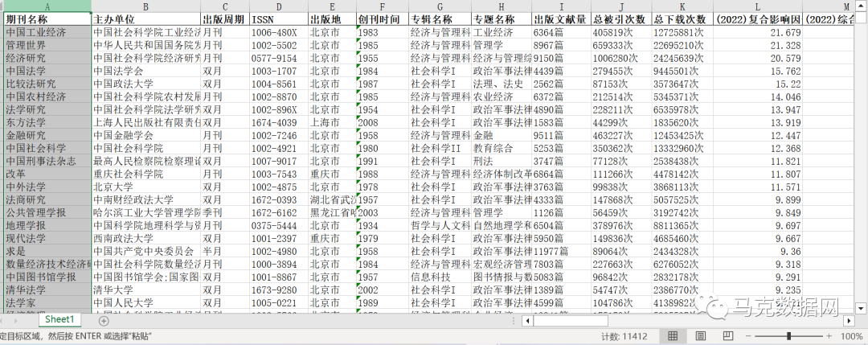This screenshot has height=345, width=868.
Task: Click the zoom out minus button
Action: [748, 336]
